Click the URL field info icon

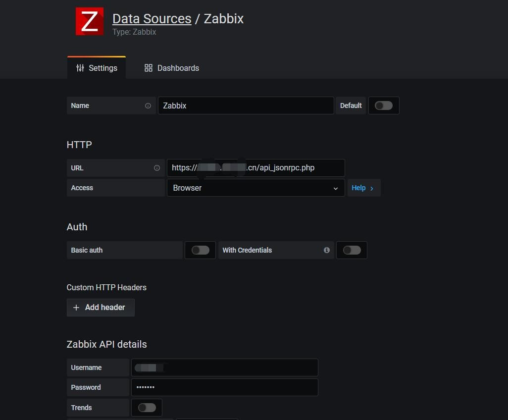tap(157, 168)
